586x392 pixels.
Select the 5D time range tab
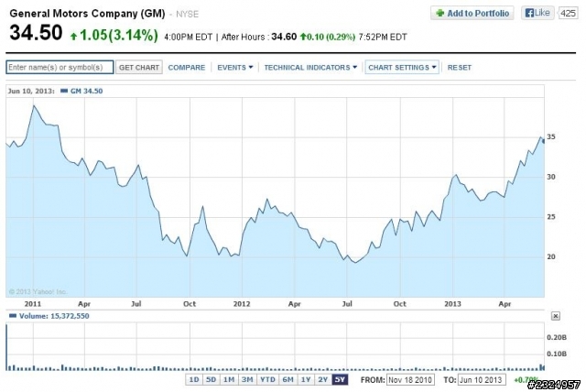click(x=212, y=380)
